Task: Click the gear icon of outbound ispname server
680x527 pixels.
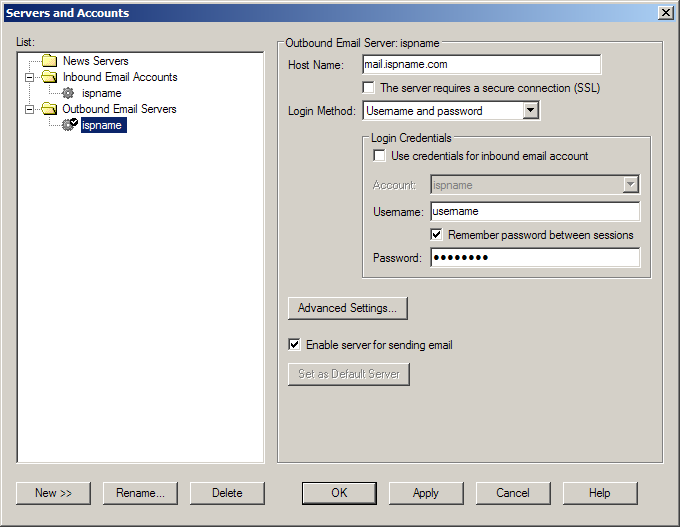Action: (69, 125)
